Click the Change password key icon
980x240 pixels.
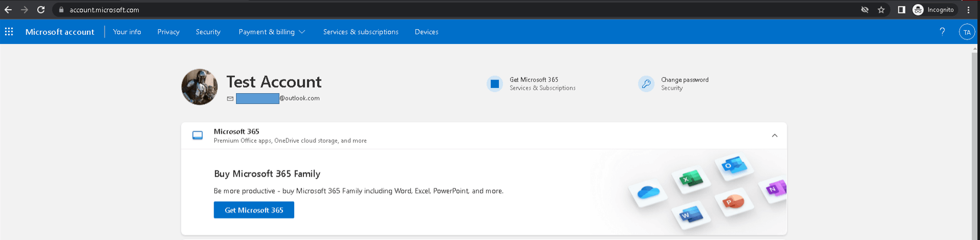(646, 84)
